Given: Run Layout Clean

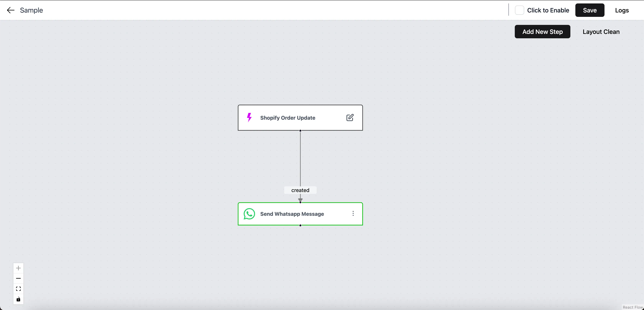Looking at the screenshot, I should [x=601, y=32].
